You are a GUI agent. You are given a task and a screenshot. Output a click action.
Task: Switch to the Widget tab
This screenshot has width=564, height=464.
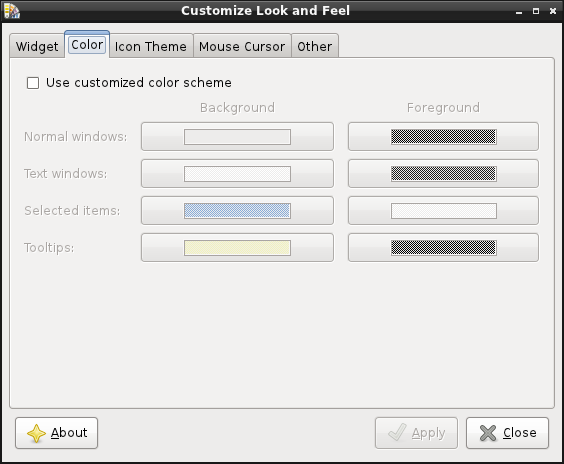pyautogui.click(x=37, y=46)
